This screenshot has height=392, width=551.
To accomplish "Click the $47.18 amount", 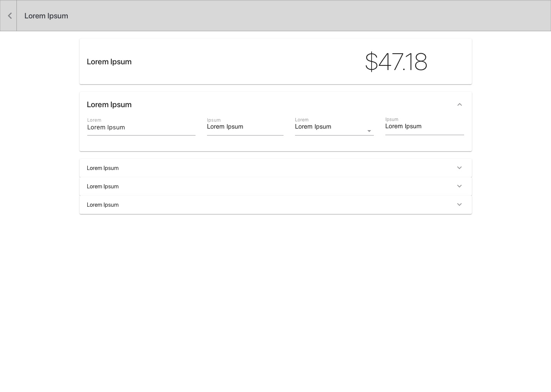I will (396, 62).
